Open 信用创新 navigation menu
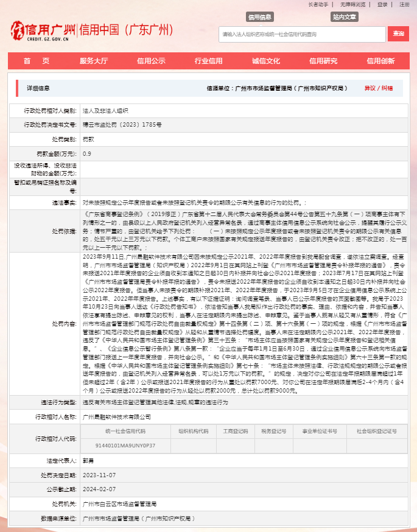Image resolution: width=417 pixels, height=532 pixels. coord(380,61)
